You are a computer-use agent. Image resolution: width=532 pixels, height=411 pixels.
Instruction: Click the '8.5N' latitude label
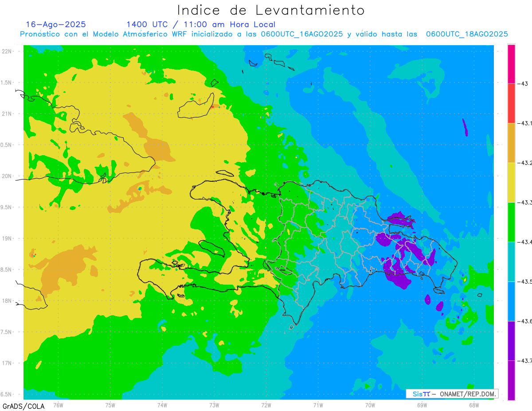pyautogui.click(x=6, y=270)
